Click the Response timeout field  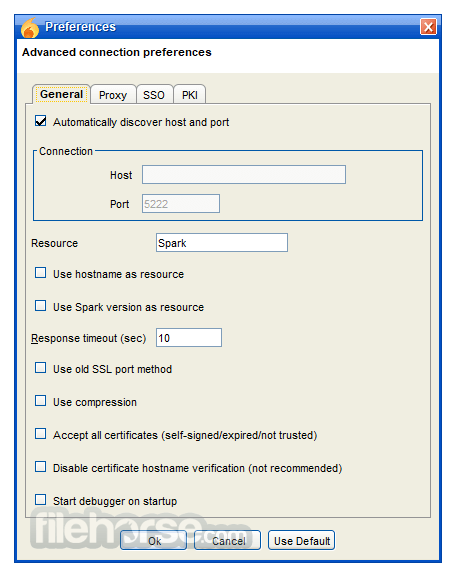pos(189,338)
